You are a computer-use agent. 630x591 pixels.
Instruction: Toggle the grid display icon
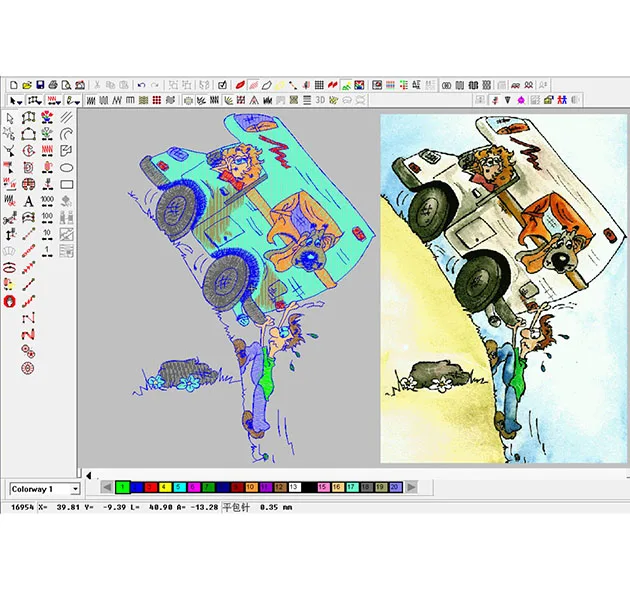[x=319, y=85]
